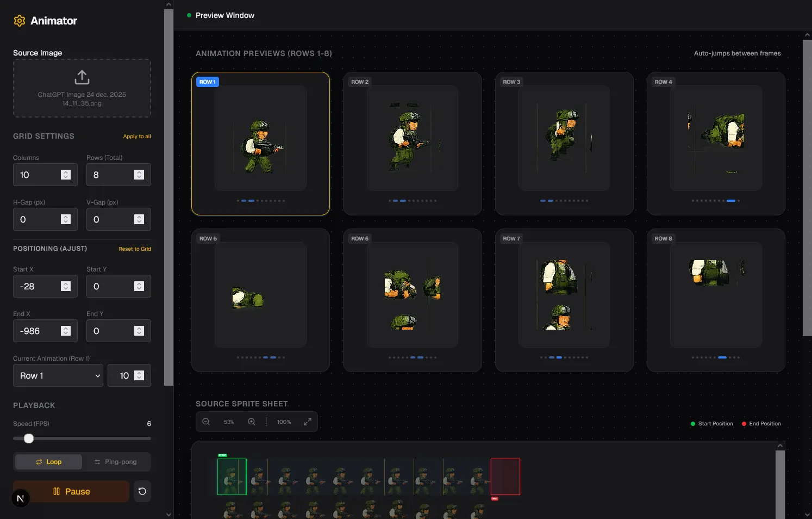Click the reset playback icon beside Pause
The image size is (812, 519).
(x=142, y=491)
